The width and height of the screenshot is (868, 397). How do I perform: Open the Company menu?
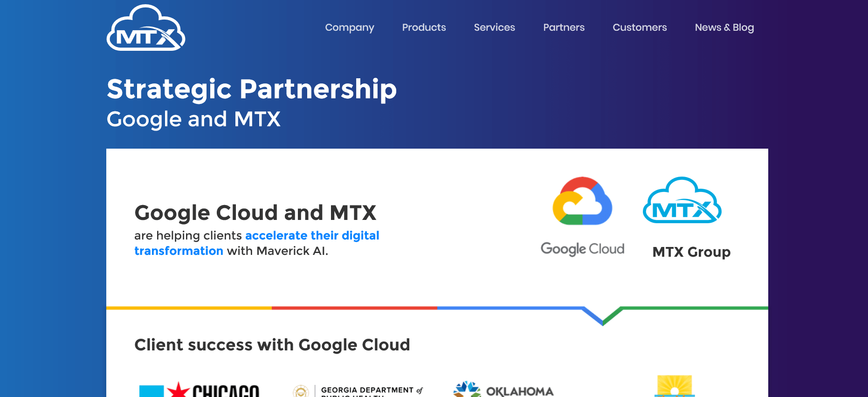click(x=350, y=27)
